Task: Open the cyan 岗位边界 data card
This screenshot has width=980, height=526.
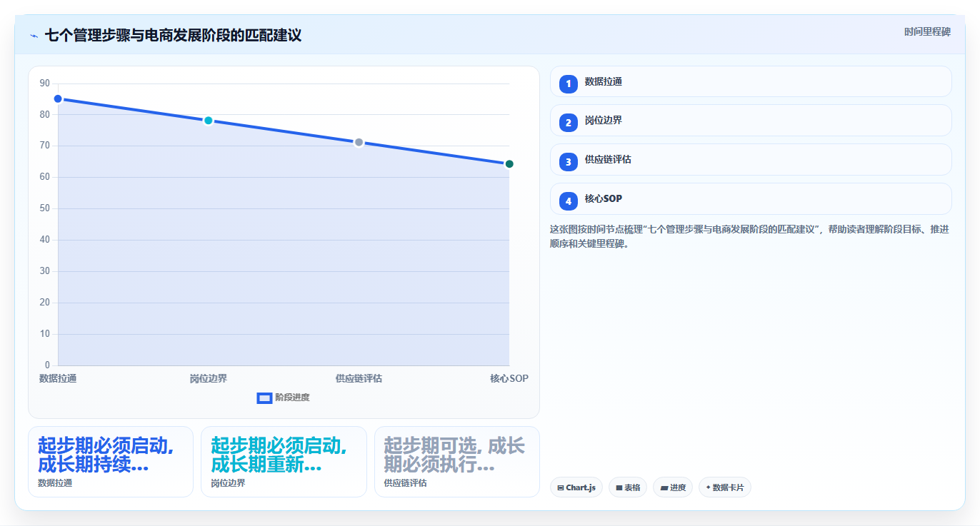Action: coord(284,462)
